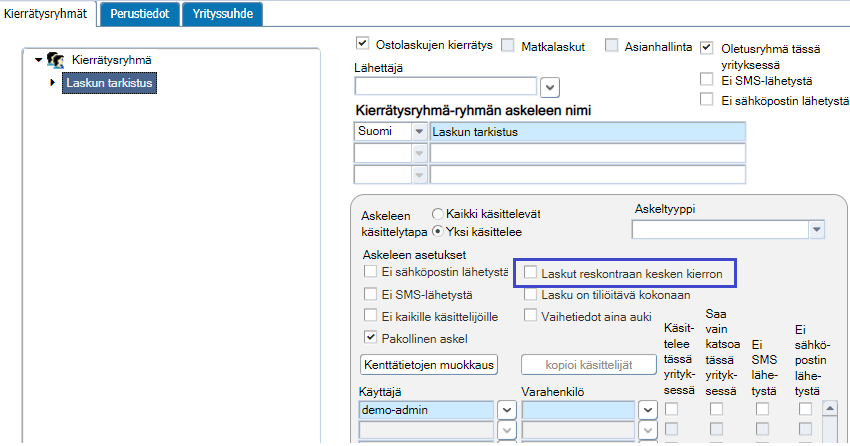This screenshot has height=446, width=850.
Task: Check top Ei SMS-lähetystä under Oletusryhmä
Action: tap(706, 80)
